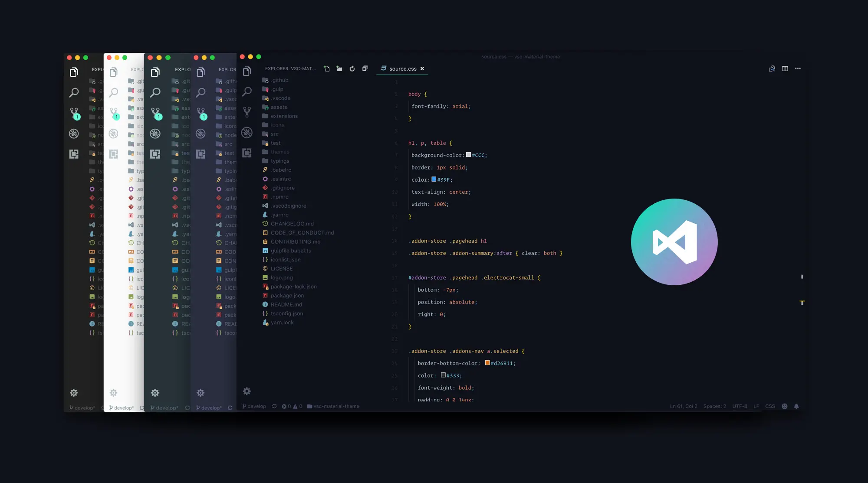Click the #d26911 orange color swatch
Viewport: 868px width, 483px height.
(x=487, y=363)
